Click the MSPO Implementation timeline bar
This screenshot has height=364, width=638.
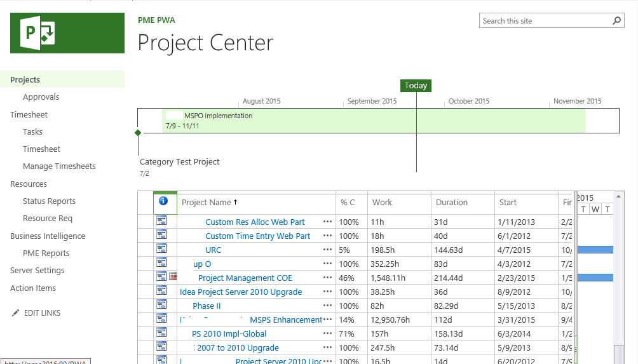pyautogui.click(x=374, y=121)
